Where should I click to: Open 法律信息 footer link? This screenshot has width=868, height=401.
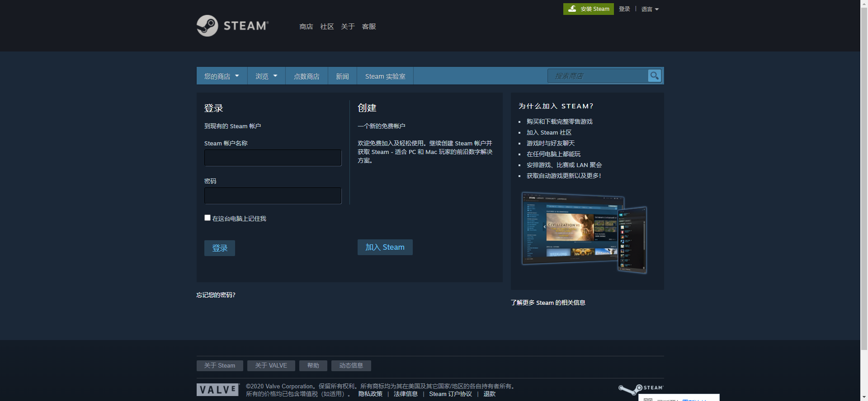406,394
